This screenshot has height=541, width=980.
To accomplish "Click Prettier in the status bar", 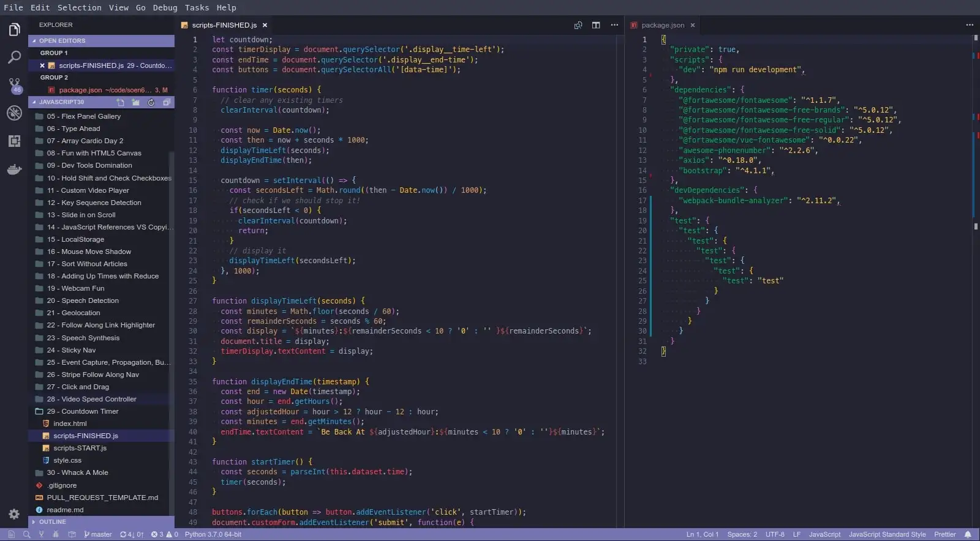I will (x=944, y=534).
